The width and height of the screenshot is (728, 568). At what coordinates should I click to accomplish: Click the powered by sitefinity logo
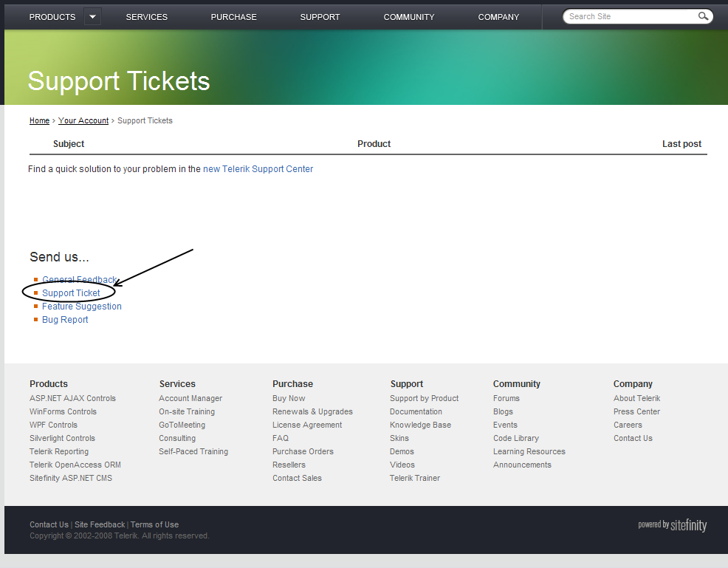(673, 525)
